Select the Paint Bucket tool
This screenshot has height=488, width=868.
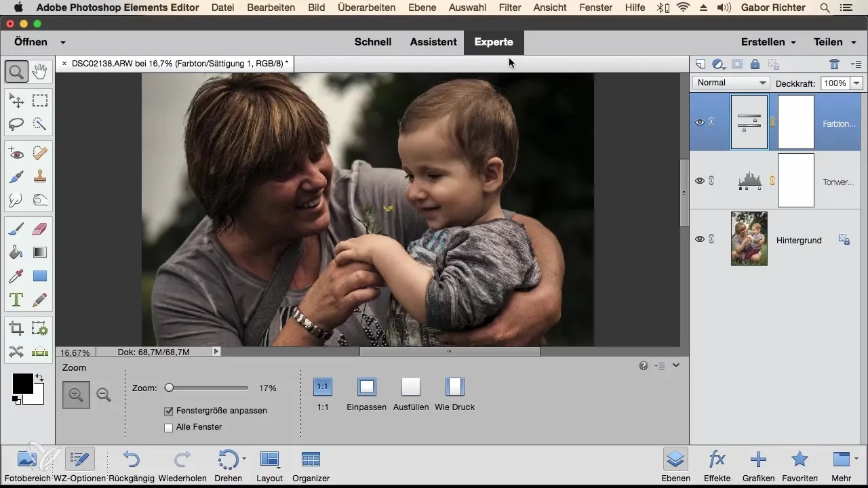pyautogui.click(x=16, y=253)
